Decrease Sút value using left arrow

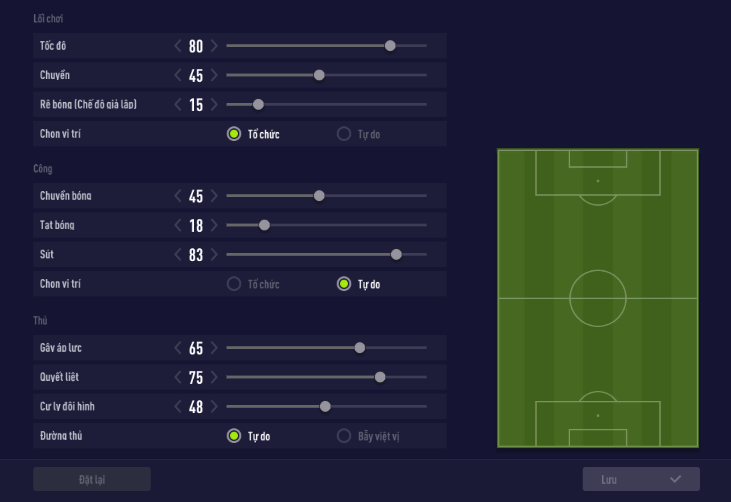178,255
